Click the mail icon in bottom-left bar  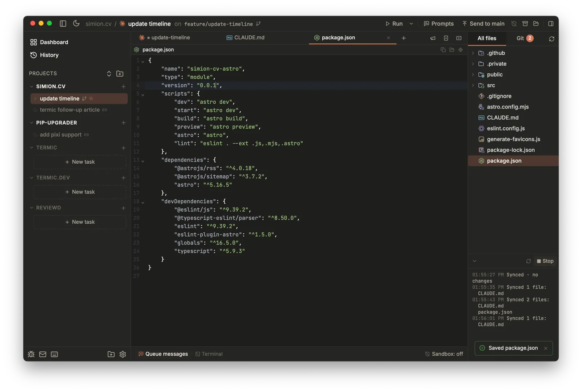point(43,354)
